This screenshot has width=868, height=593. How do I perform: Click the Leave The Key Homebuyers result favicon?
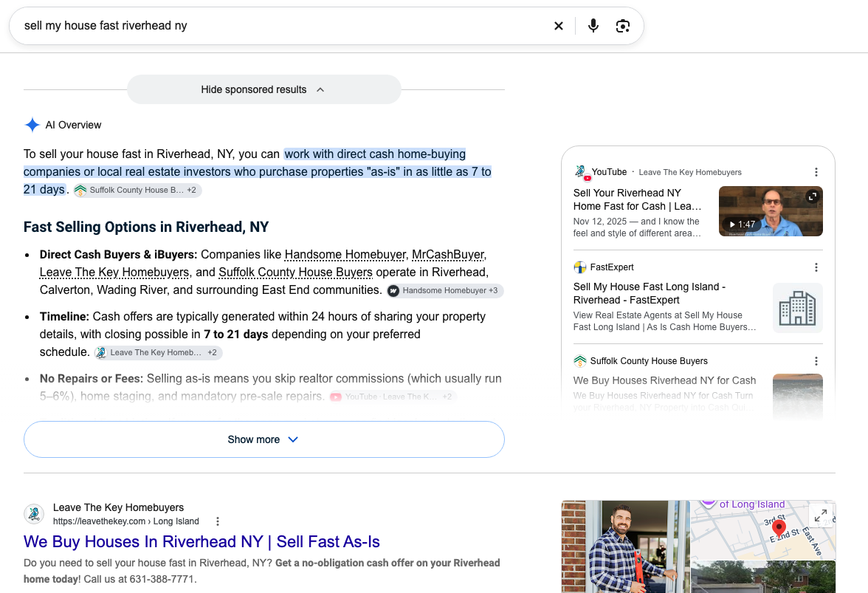coord(34,514)
